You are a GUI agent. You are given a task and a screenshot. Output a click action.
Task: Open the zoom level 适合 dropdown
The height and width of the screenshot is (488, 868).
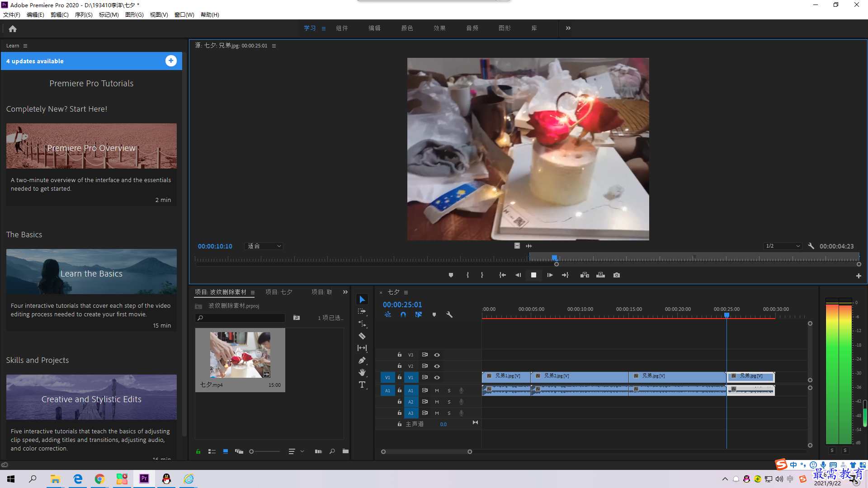(x=264, y=246)
